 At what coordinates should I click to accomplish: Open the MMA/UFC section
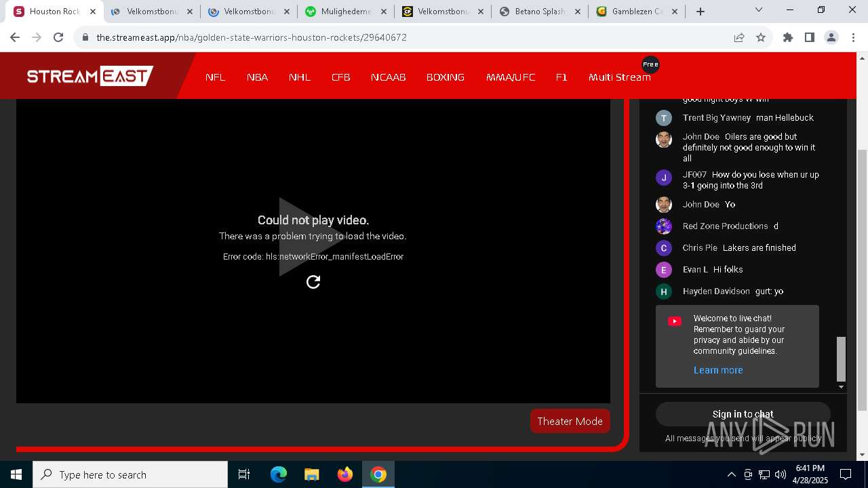(x=511, y=77)
